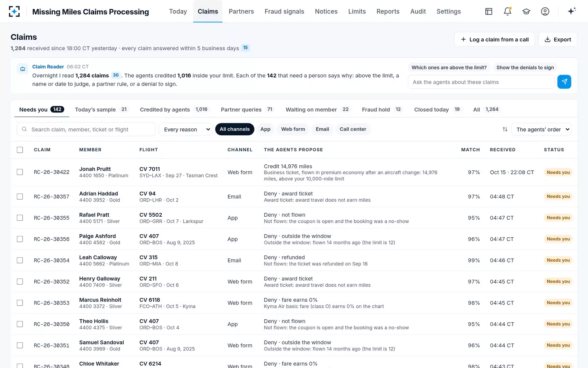Click 'Deny · refunded' proposal for Leah Calloway
Viewport: 588px width, 368px height.
tap(284, 257)
